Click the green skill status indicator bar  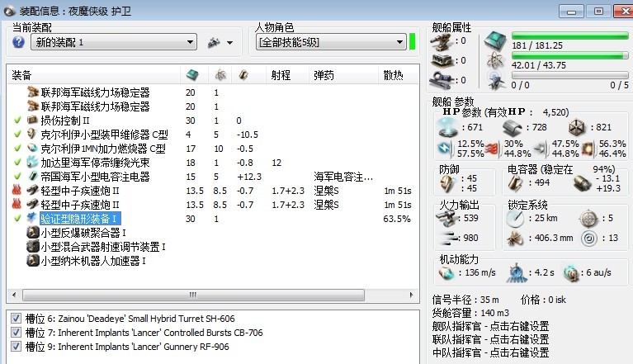coord(412,42)
